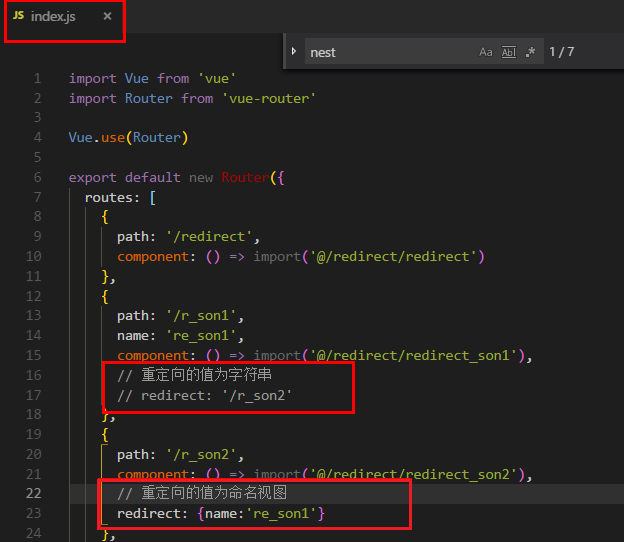Click the opening brace on line 8
The height and width of the screenshot is (542, 624).
[x=105, y=217]
